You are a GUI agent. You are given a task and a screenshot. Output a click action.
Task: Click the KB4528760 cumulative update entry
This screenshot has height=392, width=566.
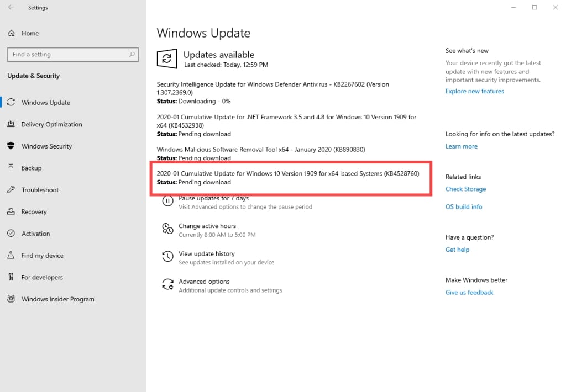coord(287,178)
